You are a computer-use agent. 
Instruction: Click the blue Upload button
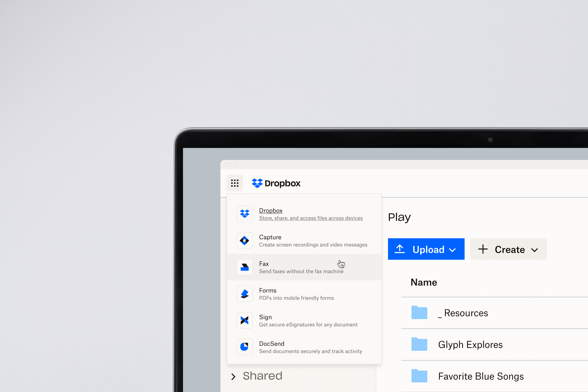[x=426, y=249]
